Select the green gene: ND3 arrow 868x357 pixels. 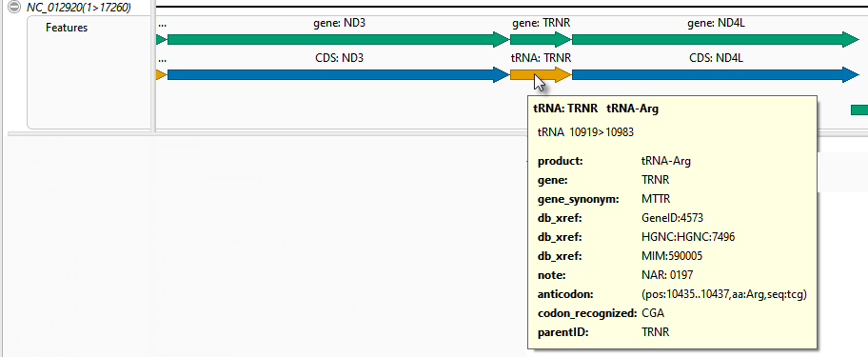pyautogui.click(x=338, y=39)
